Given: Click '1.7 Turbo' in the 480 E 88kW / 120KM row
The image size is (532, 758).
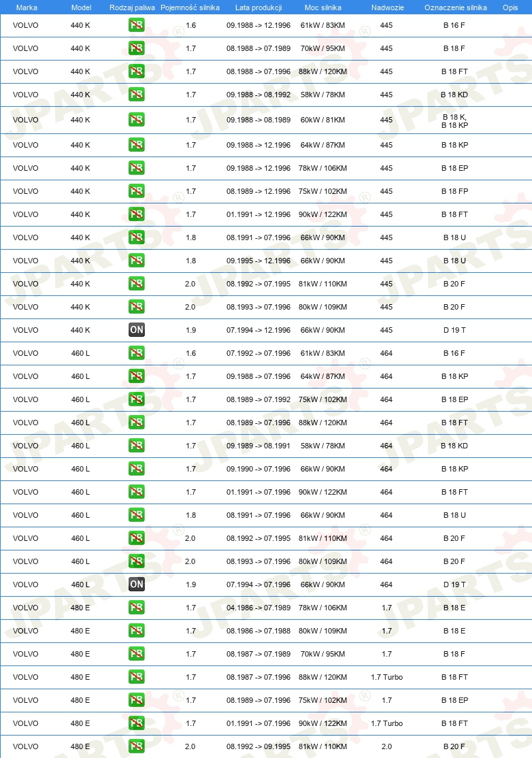Looking at the screenshot, I should 386,677.
